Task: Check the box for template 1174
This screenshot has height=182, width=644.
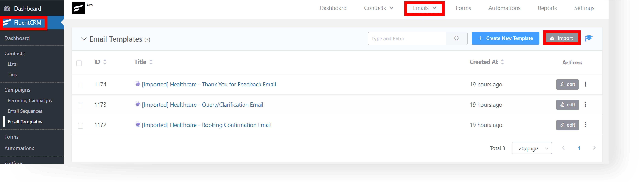Action: pos(81,85)
